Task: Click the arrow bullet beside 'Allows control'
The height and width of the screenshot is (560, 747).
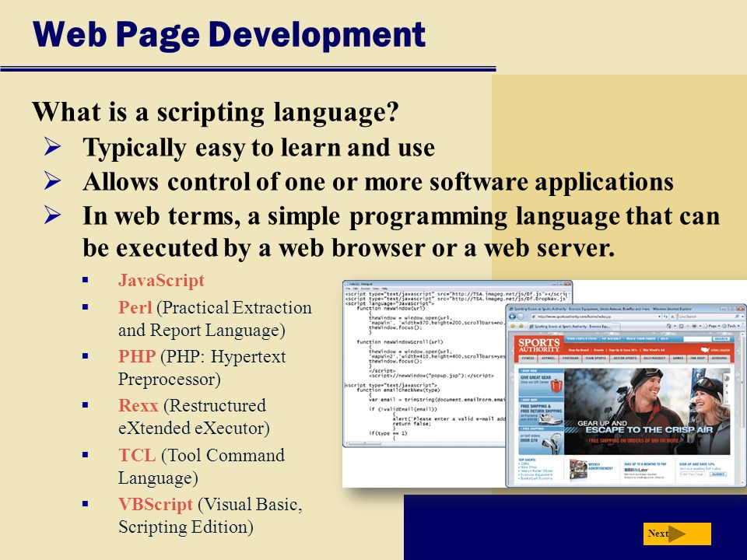Action: pos(52,180)
